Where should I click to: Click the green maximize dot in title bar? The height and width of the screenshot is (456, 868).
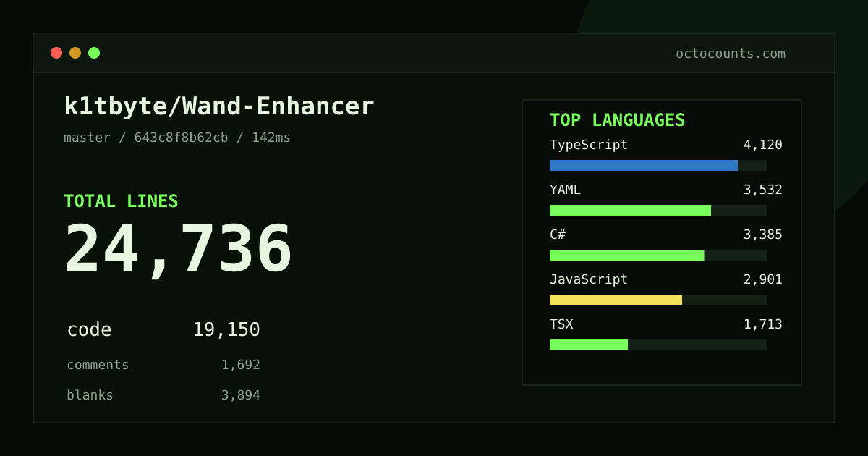point(94,53)
